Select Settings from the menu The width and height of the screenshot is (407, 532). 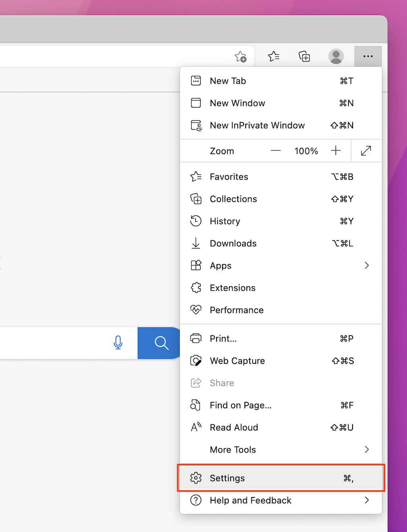click(227, 478)
